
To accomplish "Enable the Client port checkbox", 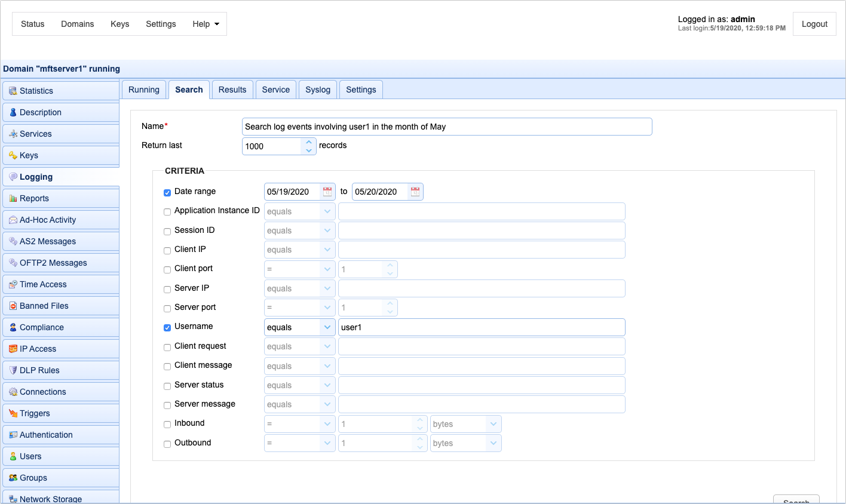I will point(167,269).
